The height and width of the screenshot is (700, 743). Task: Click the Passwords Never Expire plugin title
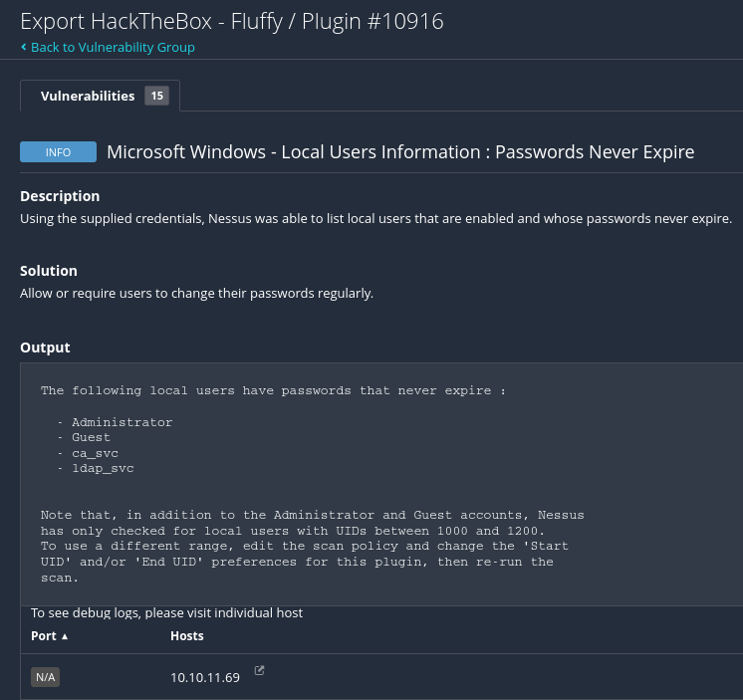coord(400,152)
